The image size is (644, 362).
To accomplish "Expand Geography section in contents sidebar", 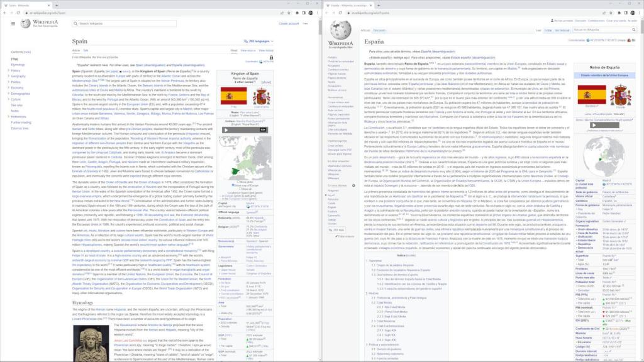I will click(9, 76).
